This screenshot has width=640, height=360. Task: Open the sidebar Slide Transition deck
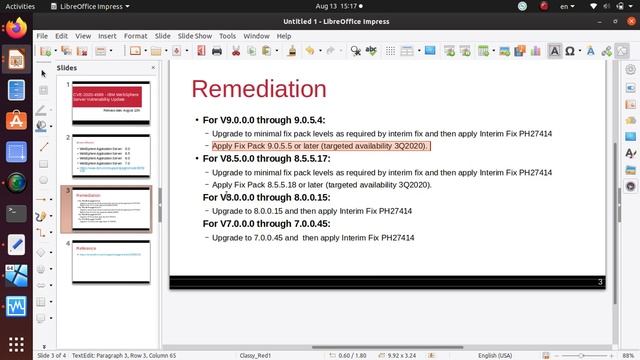coord(630,104)
